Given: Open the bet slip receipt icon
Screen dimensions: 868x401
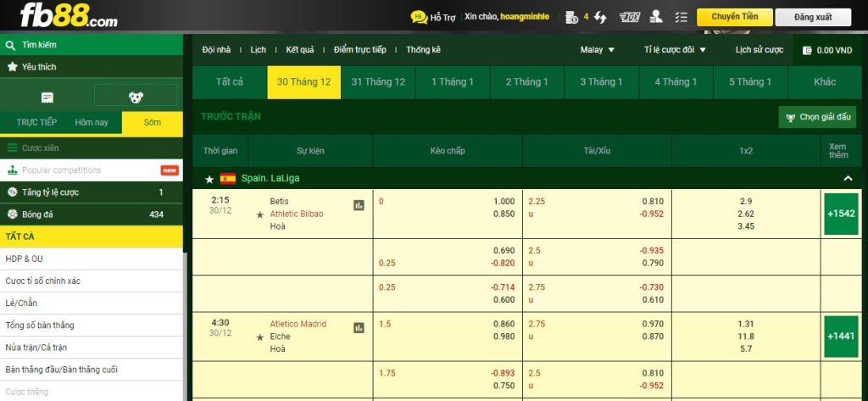Looking at the screenshot, I should [x=47, y=97].
